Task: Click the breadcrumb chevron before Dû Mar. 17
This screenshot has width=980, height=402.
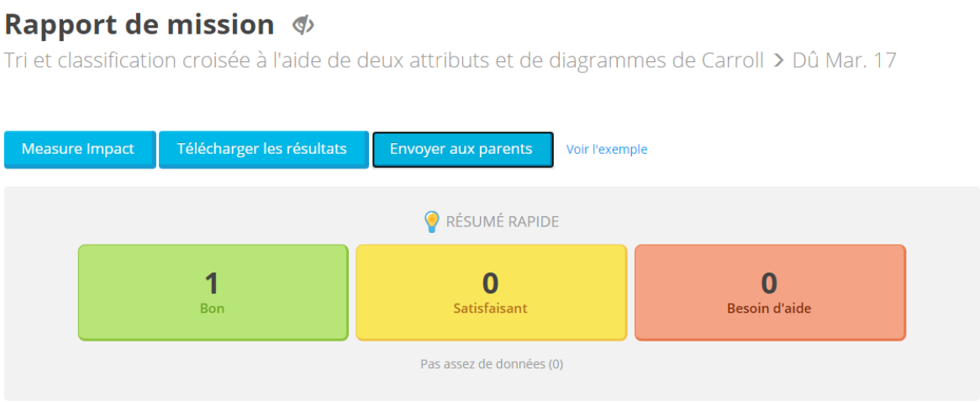Action: (778, 61)
